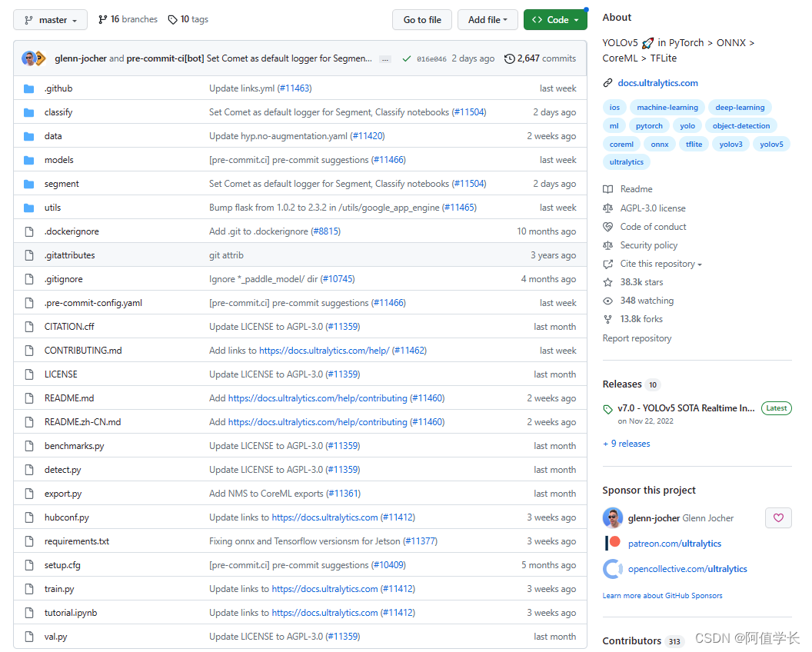Open the detect.py file
This screenshot has width=812, height=652.
[62, 470]
